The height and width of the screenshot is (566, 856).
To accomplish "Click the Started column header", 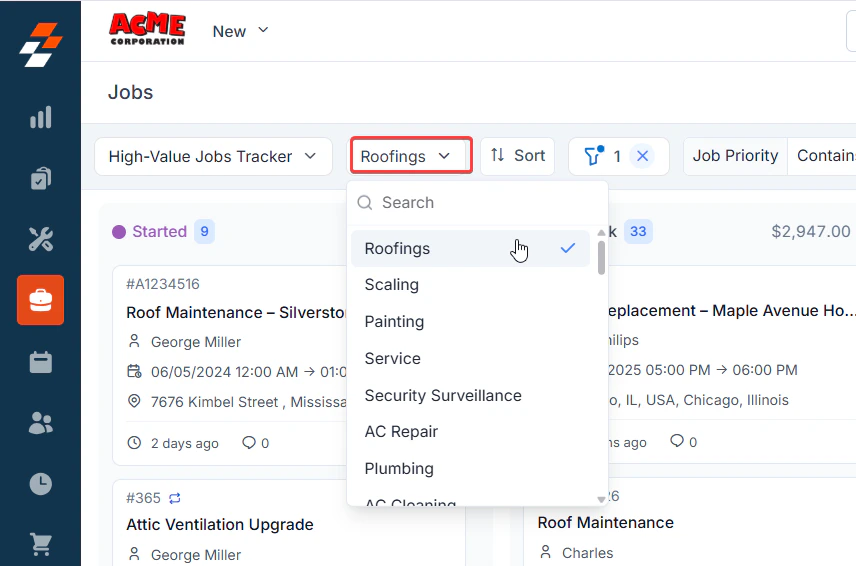I will pos(159,231).
